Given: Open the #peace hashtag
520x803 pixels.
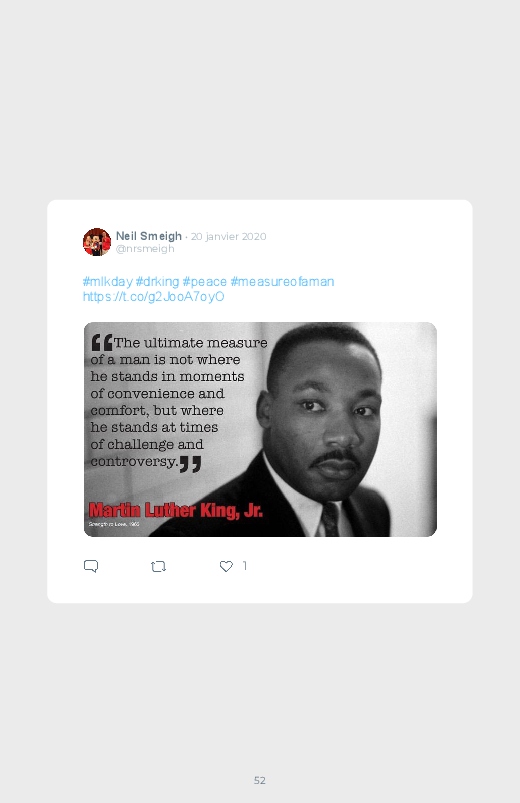Looking at the screenshot, I should [x=204, y=282].
